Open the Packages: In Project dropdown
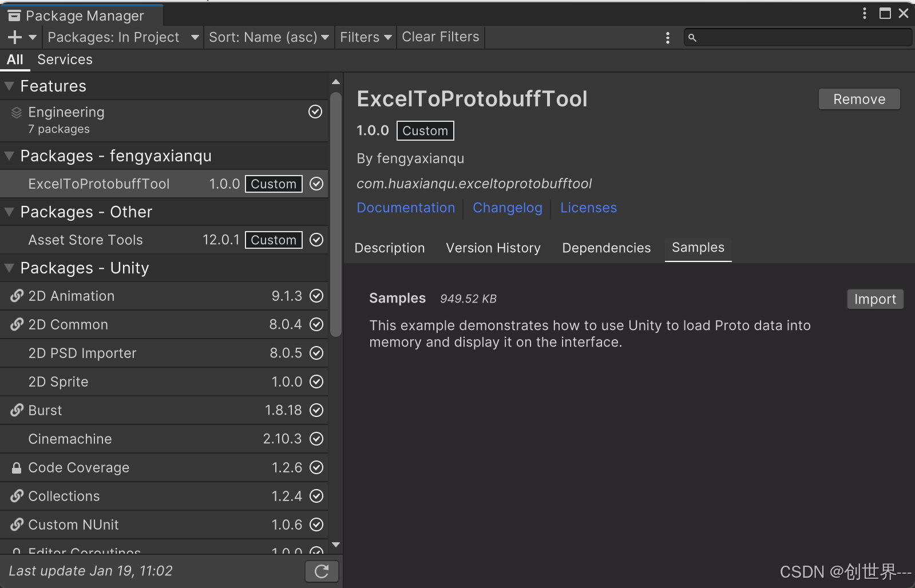 pos(123,37)
